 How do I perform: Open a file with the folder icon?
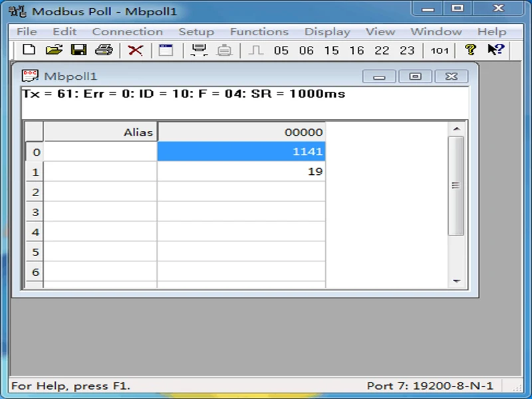click(x=55, y=50)
